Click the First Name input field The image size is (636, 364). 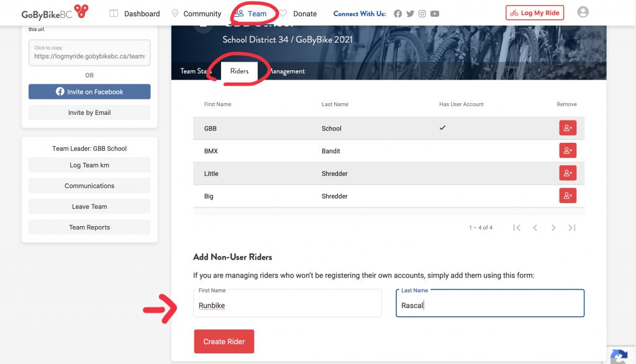click(x=287, y=303)
